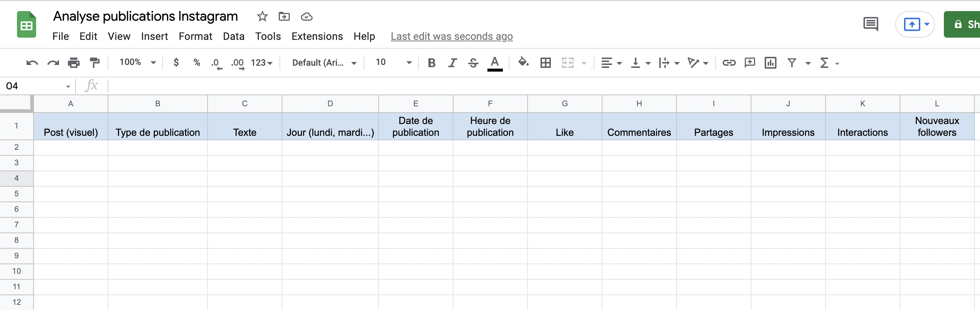980x310 pixels.
Task: Expand the 100% zoom dropdown
Action: (x=137, y=62)
